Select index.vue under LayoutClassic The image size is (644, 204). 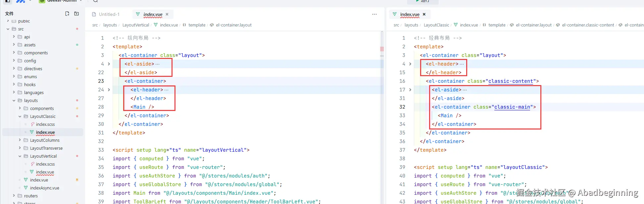pos(45,132)
